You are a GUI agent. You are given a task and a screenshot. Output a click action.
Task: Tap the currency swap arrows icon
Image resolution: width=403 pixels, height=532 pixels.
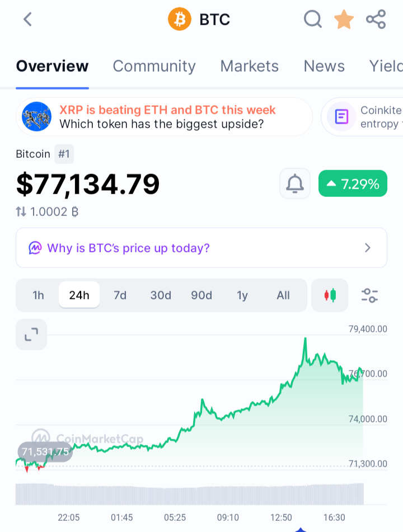(21, 211)
